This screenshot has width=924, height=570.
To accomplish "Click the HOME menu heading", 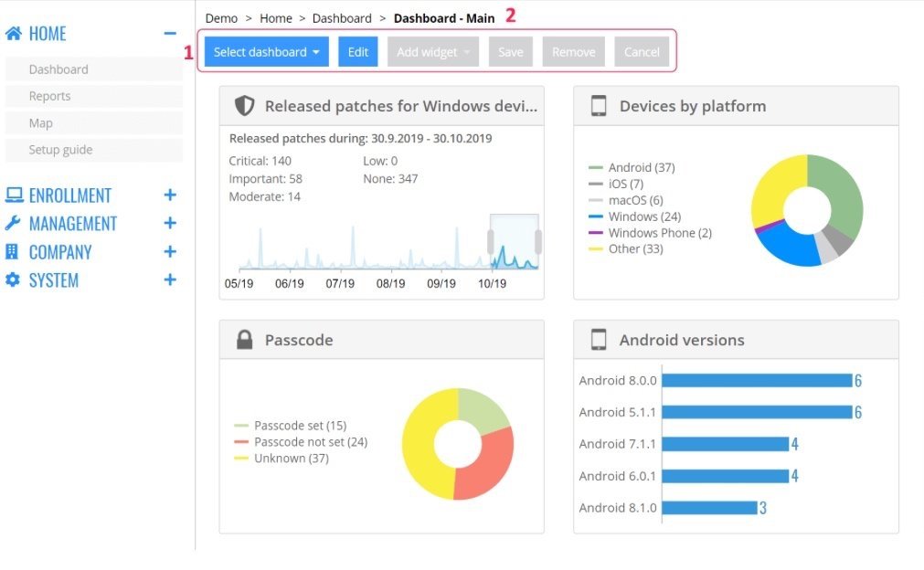I will coord(48,34).
